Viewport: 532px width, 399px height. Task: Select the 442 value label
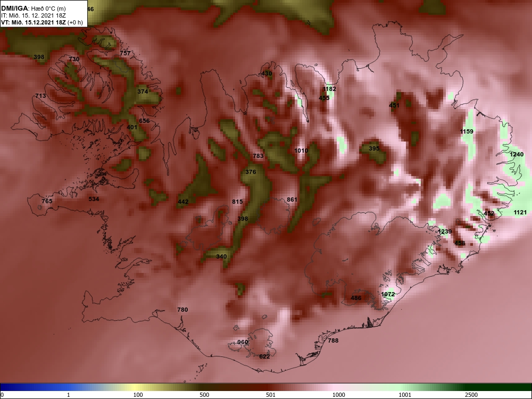pos(183,202)
